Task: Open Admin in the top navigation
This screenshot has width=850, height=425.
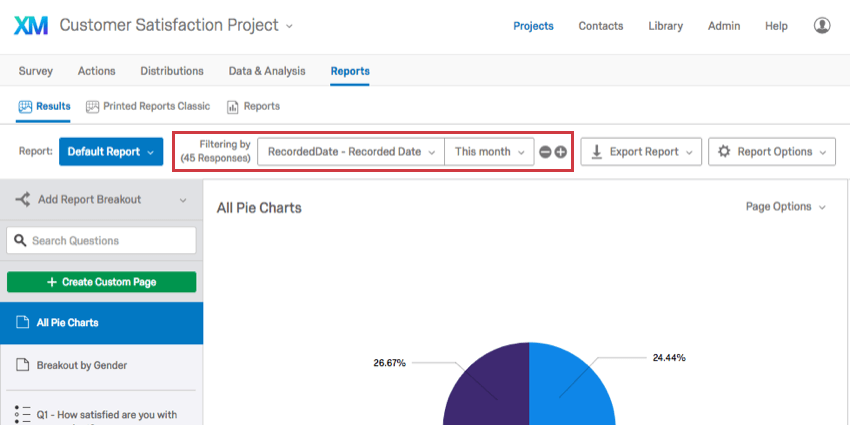Action: 724,26
